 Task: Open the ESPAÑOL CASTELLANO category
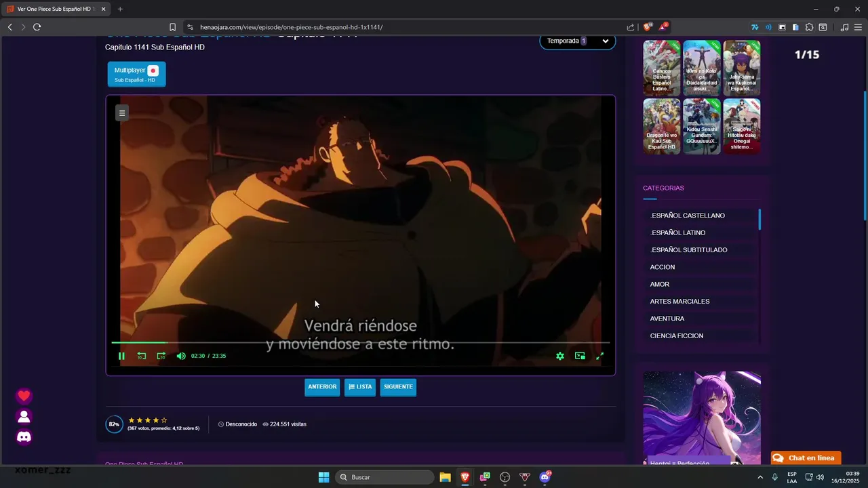click(688, 216)
